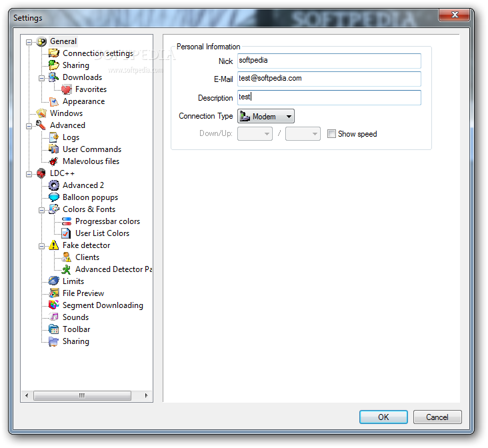The image size is (488, 448).
Task: Click the File Preview icon
Action: (54, 293)
